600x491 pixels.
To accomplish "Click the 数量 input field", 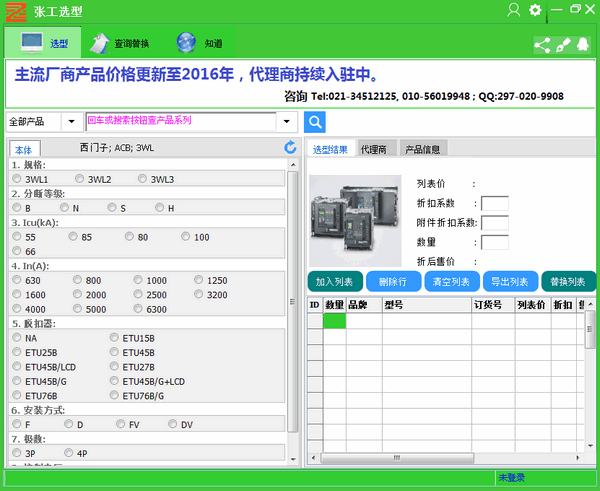I will click(495, 242).
